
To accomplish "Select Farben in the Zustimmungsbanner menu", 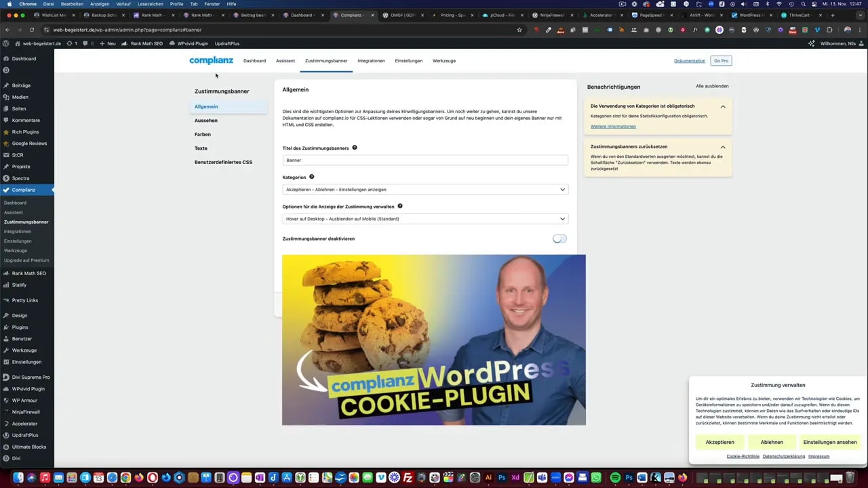I will (202, 134).
